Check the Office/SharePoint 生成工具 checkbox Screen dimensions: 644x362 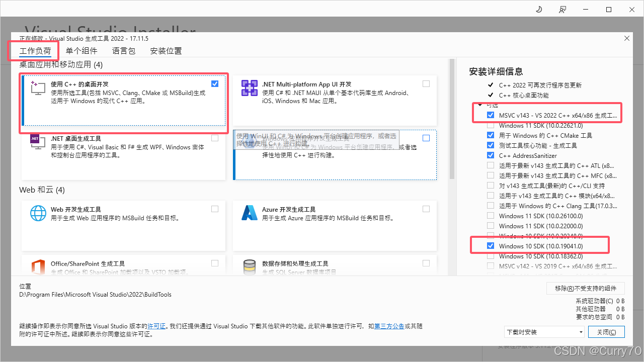[x=215, y=263]
